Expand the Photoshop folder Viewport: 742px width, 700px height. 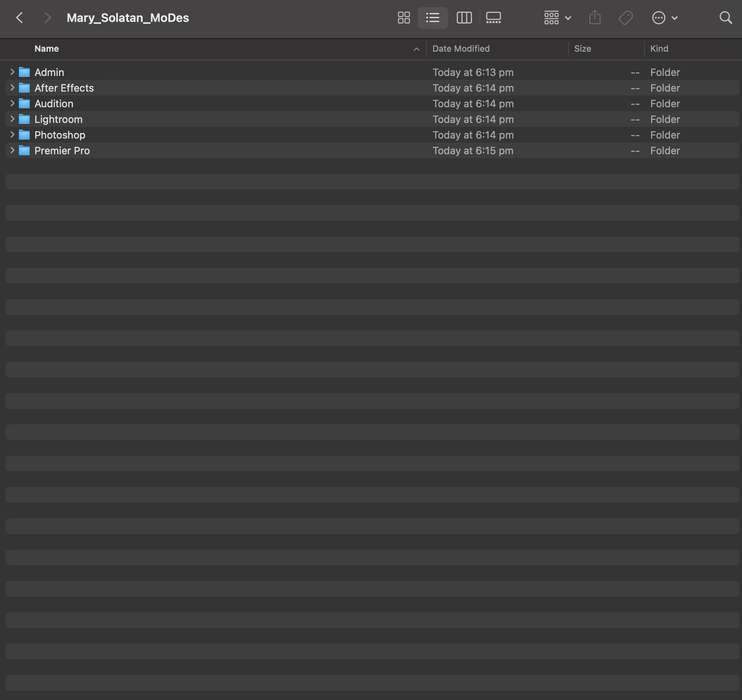click(x=12, y=135)
